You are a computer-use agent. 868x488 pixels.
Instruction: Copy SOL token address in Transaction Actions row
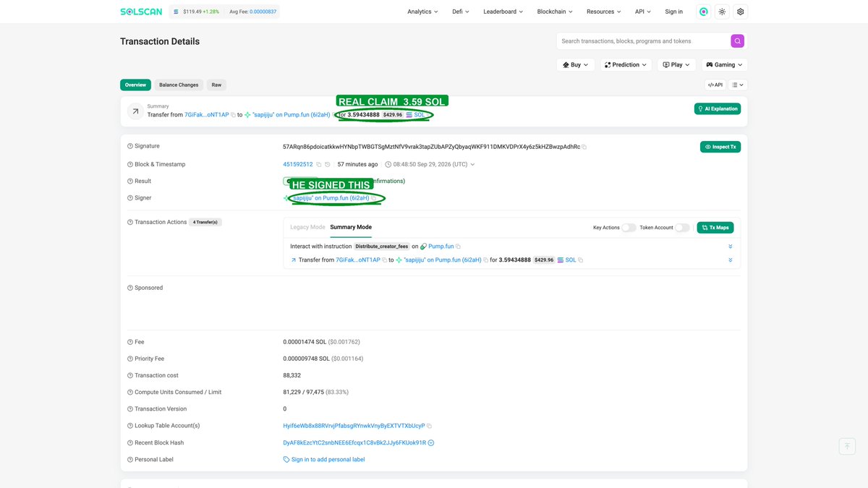581,260
